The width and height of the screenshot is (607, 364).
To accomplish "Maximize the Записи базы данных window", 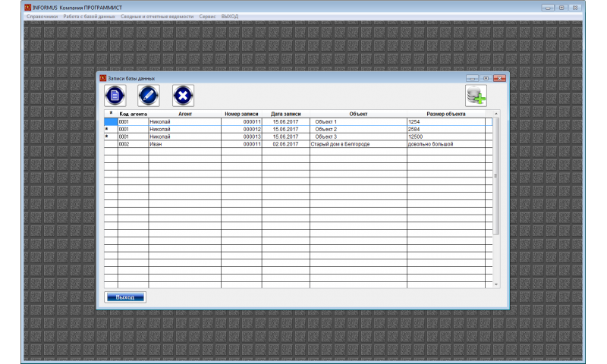I will coord(486,78).
